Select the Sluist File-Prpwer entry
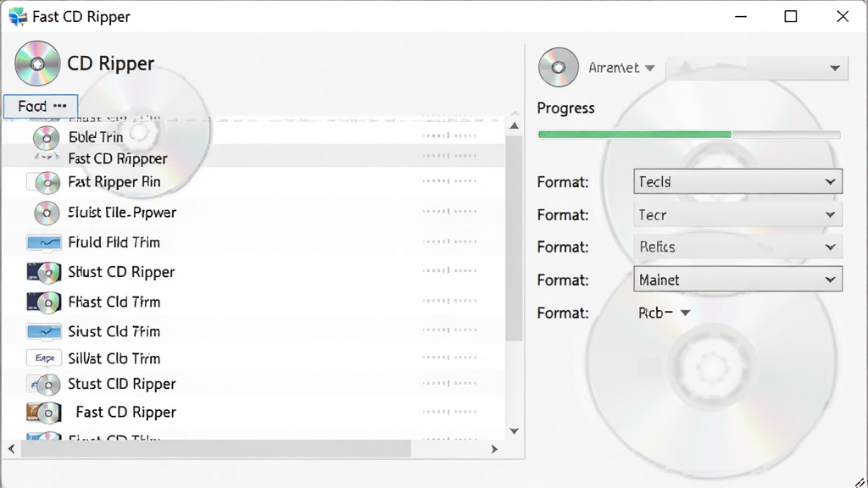 [253, 213]
